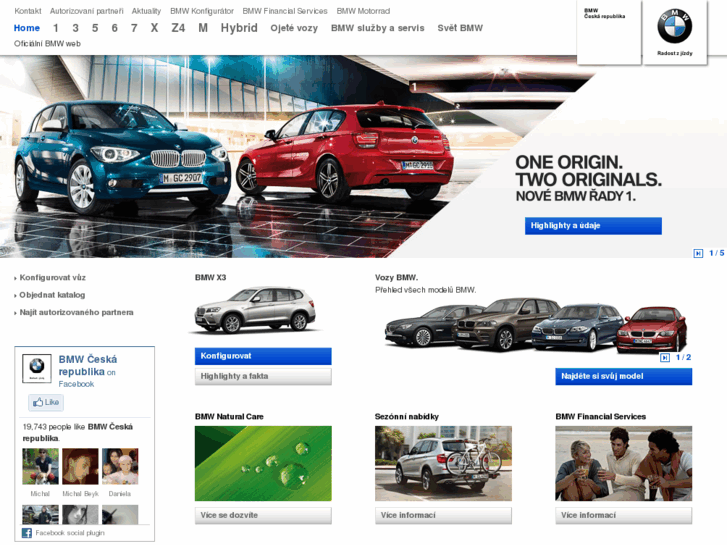Pause the Vozy BMW carousel icon
Viewport: 727px width, 545px height.
(664, 358)
